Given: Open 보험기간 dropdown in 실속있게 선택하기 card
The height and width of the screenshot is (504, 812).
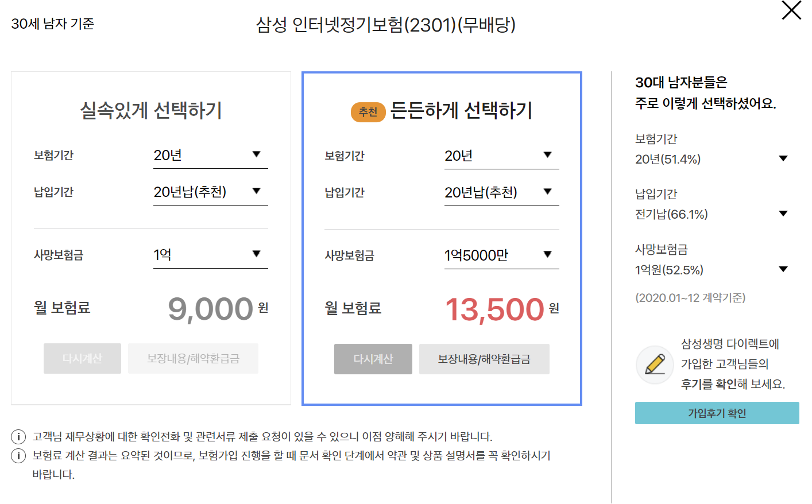Looking at the screenshot, I should (x=210, y=155).
